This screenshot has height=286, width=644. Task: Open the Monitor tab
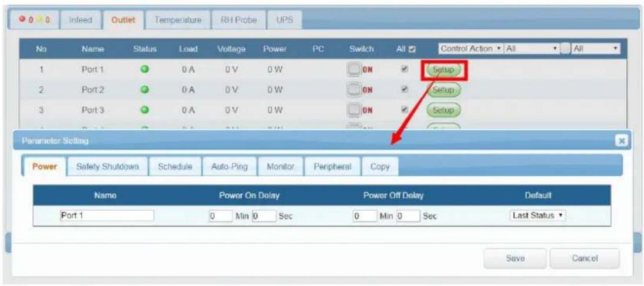(x=281, y=167)
